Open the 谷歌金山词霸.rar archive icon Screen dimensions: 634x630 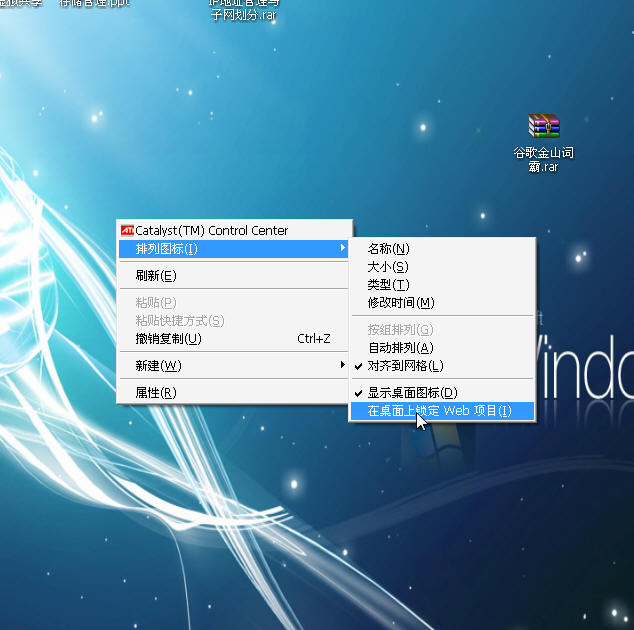pyautogui.click(x=544, y=126)
